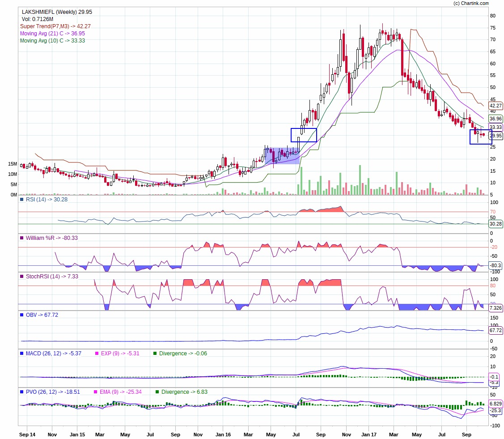
Task: Click the 65 price axis label
Action: click(x=493, y=51)
